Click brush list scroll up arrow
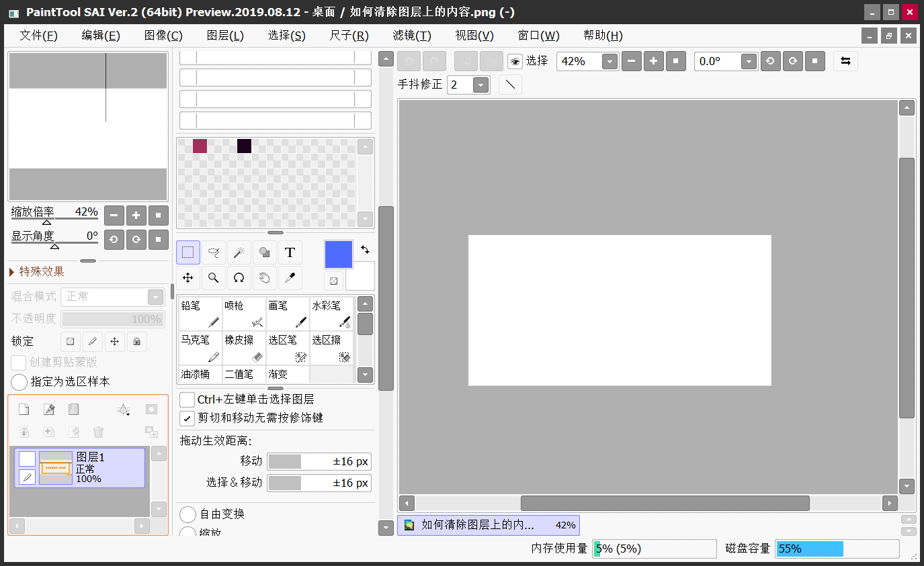The image size is (924, 566). (x=365, y=304)
